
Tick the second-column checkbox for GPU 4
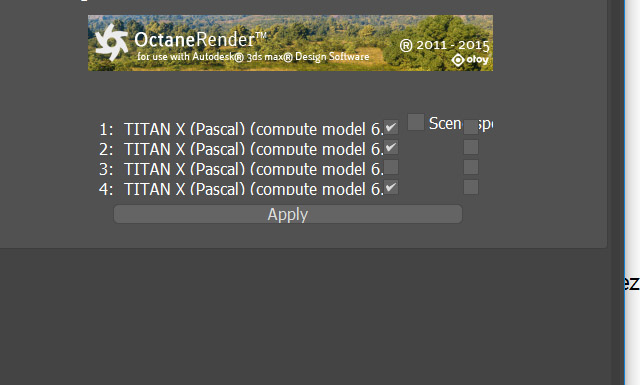click(x=471, y=187)
